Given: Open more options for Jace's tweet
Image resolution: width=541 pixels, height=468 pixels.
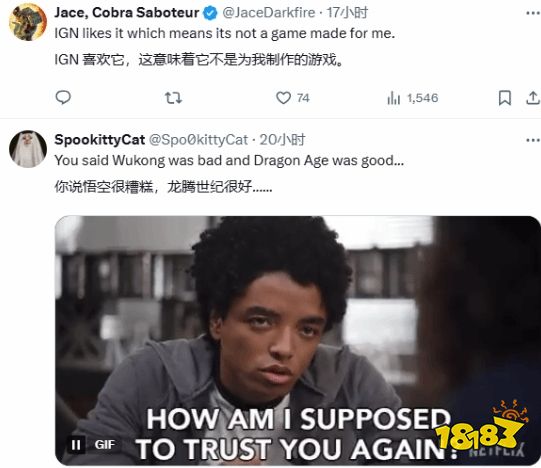Looking at the screenshot, I should point(533,13).
